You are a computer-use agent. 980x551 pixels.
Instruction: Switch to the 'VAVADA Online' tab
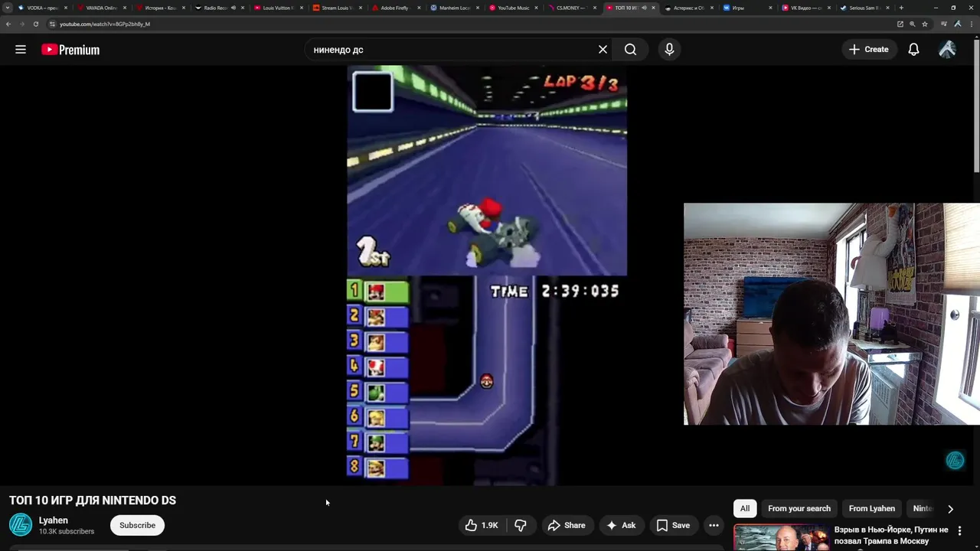pyautogui.click(x=101, y=8)
